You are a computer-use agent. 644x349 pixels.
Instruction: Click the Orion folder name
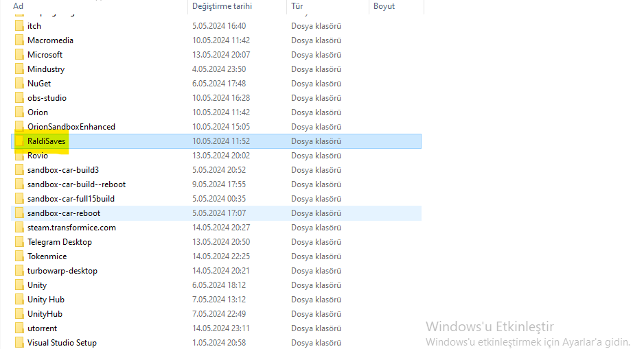pos(37,112)
